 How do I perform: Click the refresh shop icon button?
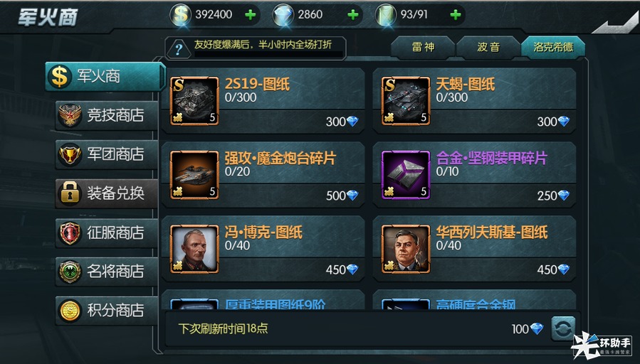pyautogui.click(x=563, y=328)
